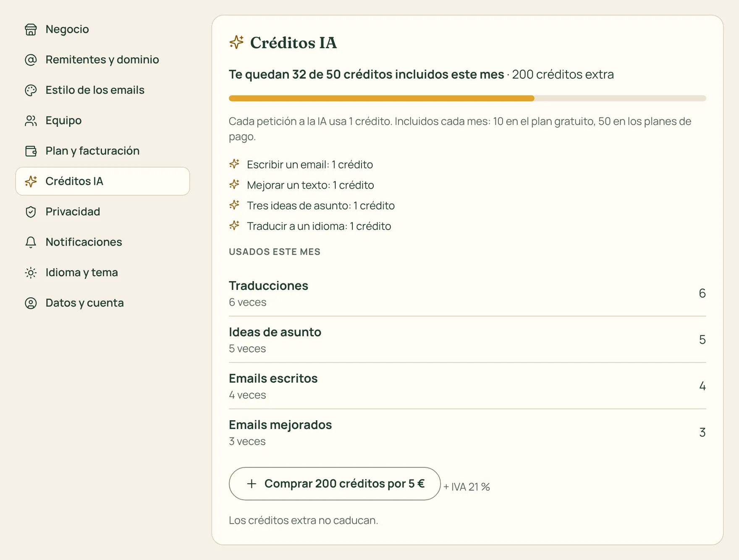The width and height of the screenshot is (739, 560).
Task: Click the Emails mejorados row title
Action: pos(280,425)
